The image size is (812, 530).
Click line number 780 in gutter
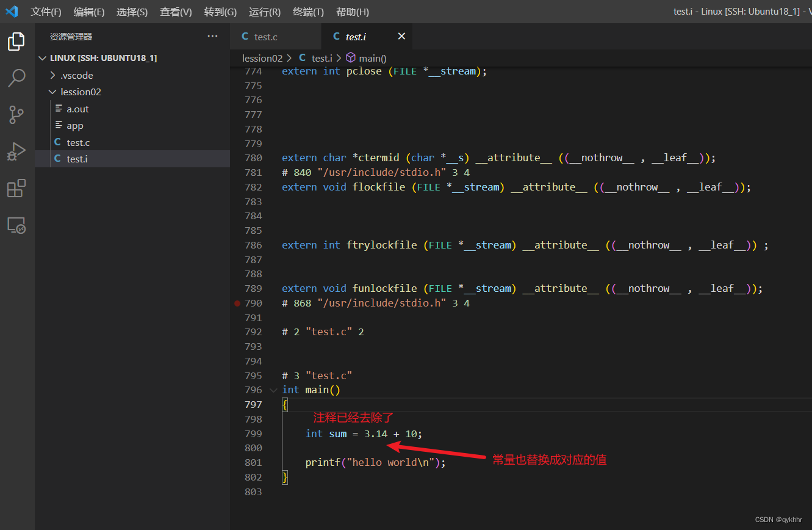pyautogui.click(x=253, y=158)
